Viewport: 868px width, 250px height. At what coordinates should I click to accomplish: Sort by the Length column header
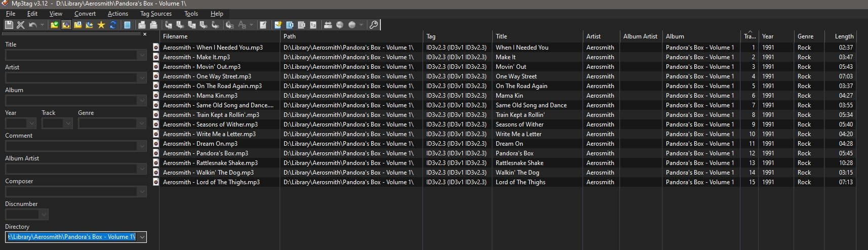(x=840, y=36)
